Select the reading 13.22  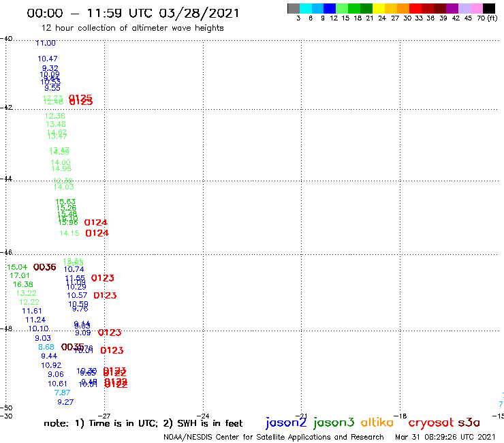point(27,293)
